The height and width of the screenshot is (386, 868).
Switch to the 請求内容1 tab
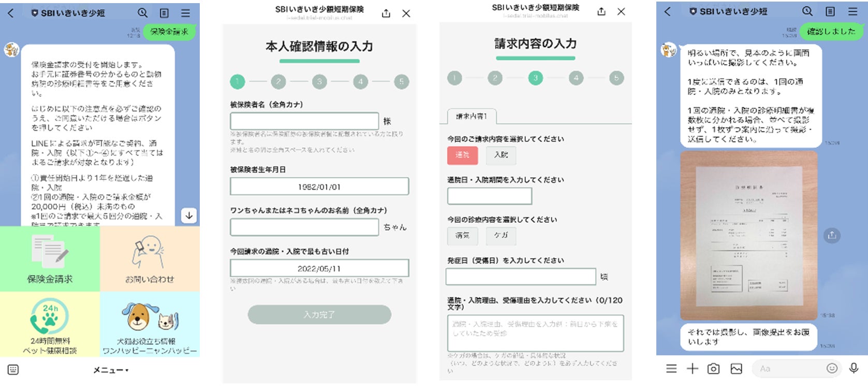click(472, 116)
